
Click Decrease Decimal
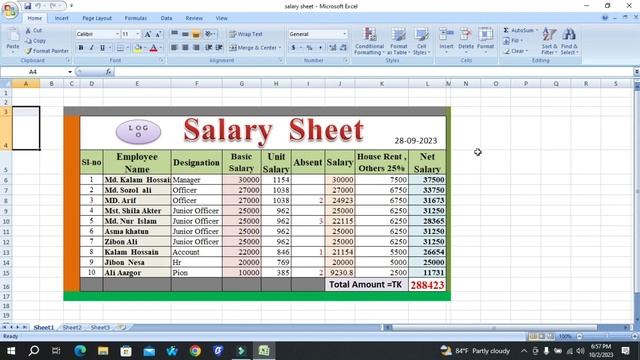coord(343,48)
